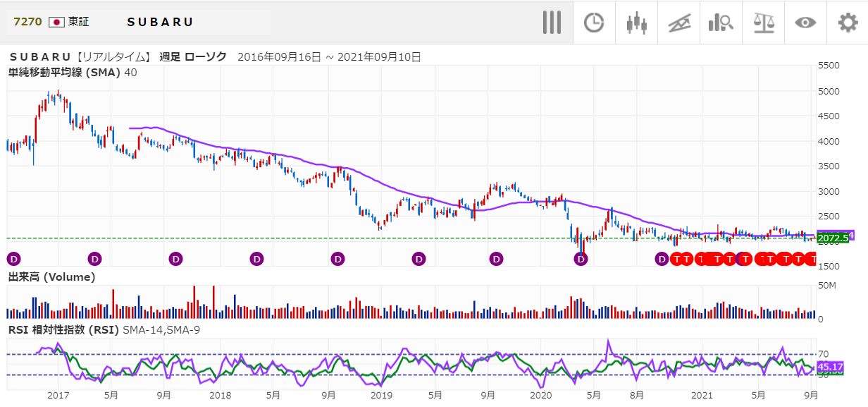Open the clock time period icon

pyautogui.click(x=594, y=22)
